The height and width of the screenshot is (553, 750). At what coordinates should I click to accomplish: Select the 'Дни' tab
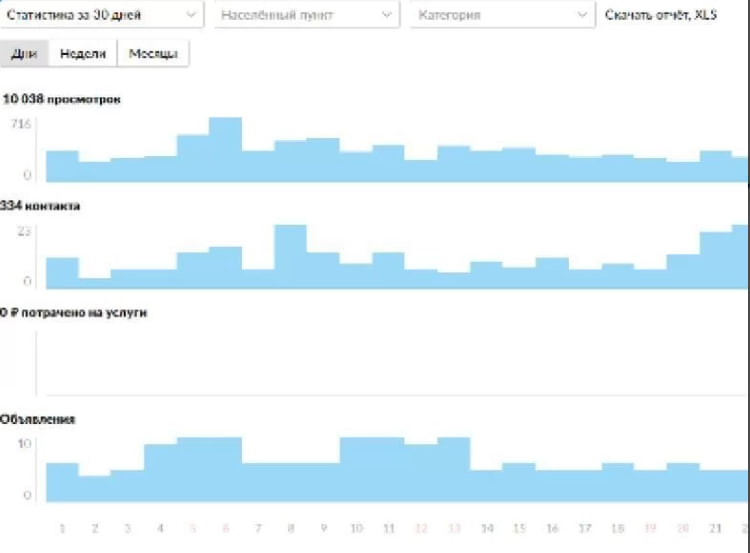24,53
